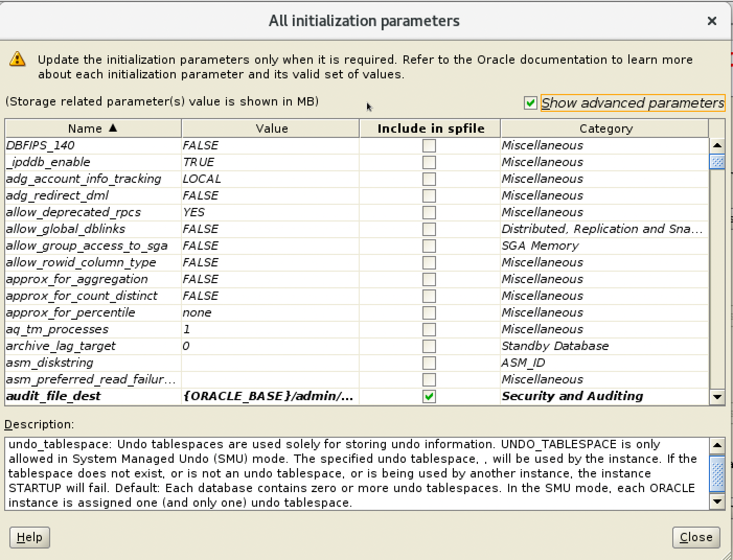Tick spfile checkbox for allow_group_access_to_sga

[x=429, y=246]
